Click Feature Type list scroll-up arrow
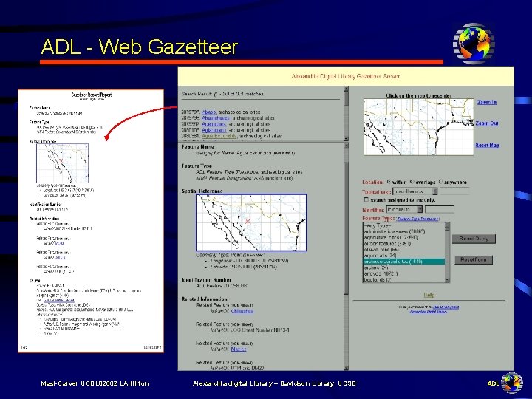This screenshot has height=399, width=532. 447,225
